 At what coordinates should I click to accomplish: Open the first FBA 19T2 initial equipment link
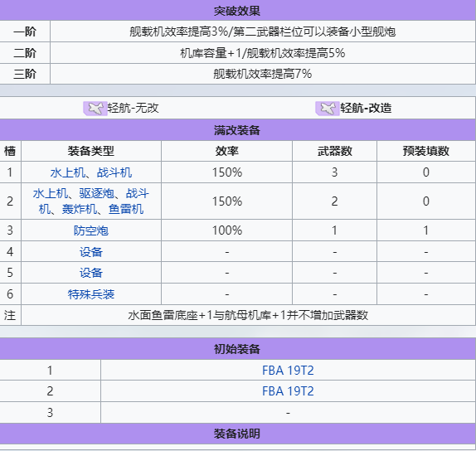pos(288,371)
